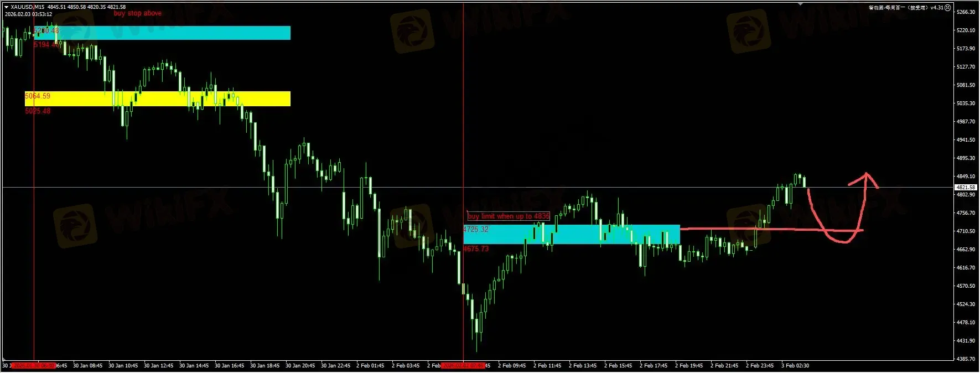Viewport: 980px width, 373px height.
Task: Click 4710.50 on the price scale
Action: point(966,231)
